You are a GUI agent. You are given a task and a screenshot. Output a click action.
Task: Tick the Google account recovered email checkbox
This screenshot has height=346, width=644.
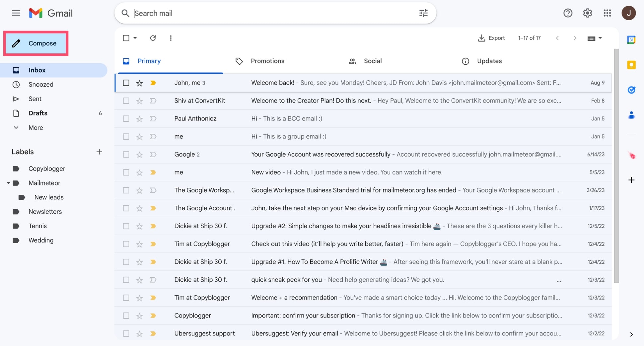126,155
